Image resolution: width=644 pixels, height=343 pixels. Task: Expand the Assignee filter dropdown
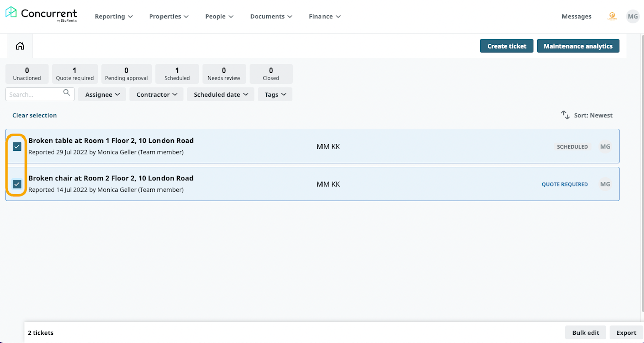[x=102, y=95]
